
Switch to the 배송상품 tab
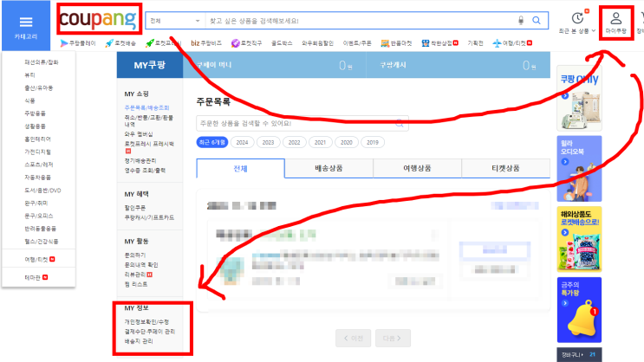click(329, 168)
